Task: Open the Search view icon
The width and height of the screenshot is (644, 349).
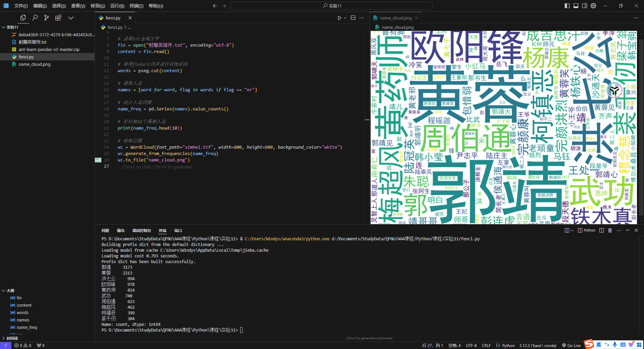Action: tap(35, 18)
